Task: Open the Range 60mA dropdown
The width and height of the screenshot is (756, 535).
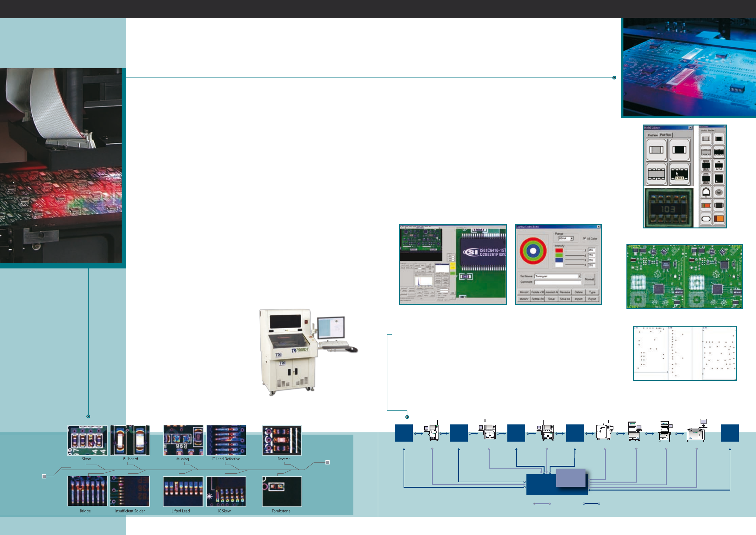Action: pyautogui.click(x=572, y=238)
